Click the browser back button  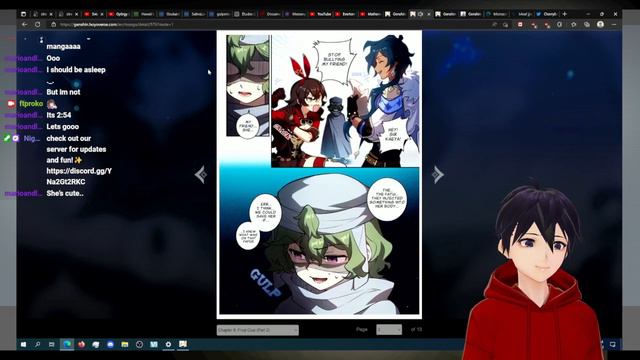(24, 24)
